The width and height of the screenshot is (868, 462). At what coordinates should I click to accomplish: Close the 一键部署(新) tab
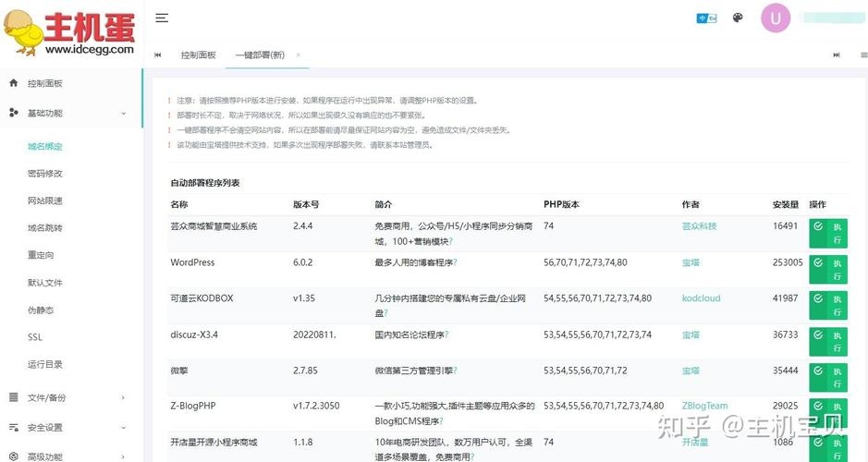click(299, 55)
